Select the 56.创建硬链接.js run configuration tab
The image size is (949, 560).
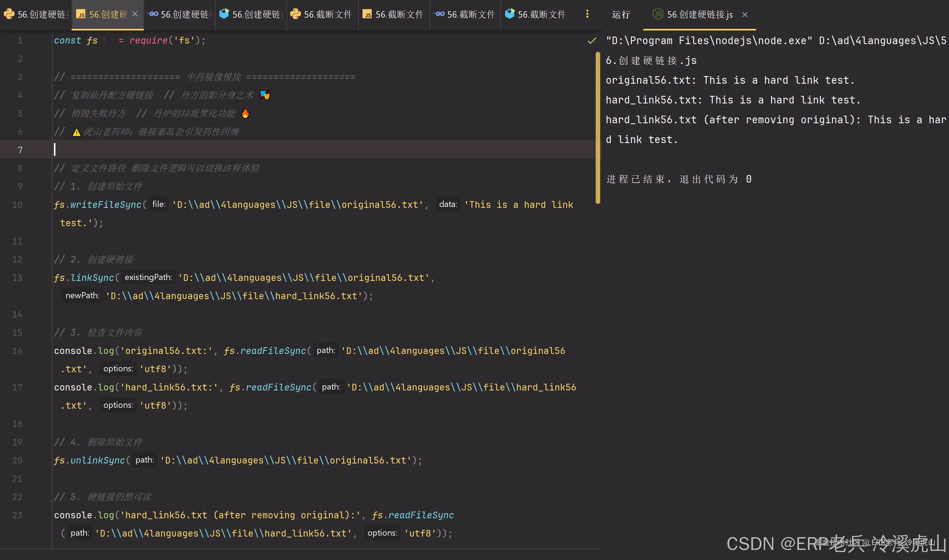(699, 15)
